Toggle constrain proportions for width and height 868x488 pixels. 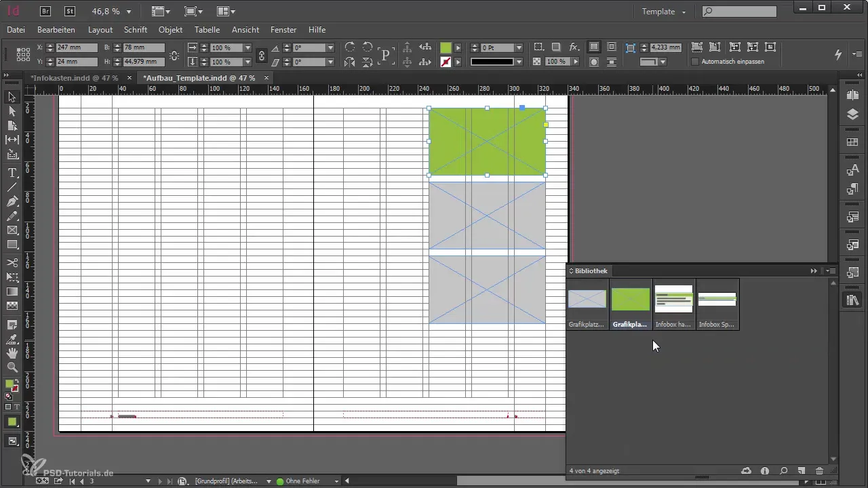(174, 55)
